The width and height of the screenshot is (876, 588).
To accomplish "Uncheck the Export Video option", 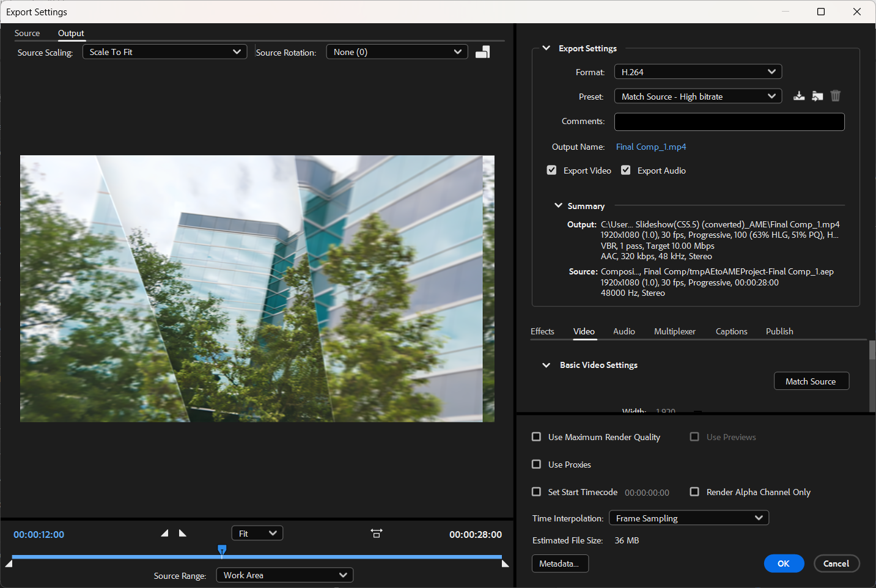I will click(551, 170).
